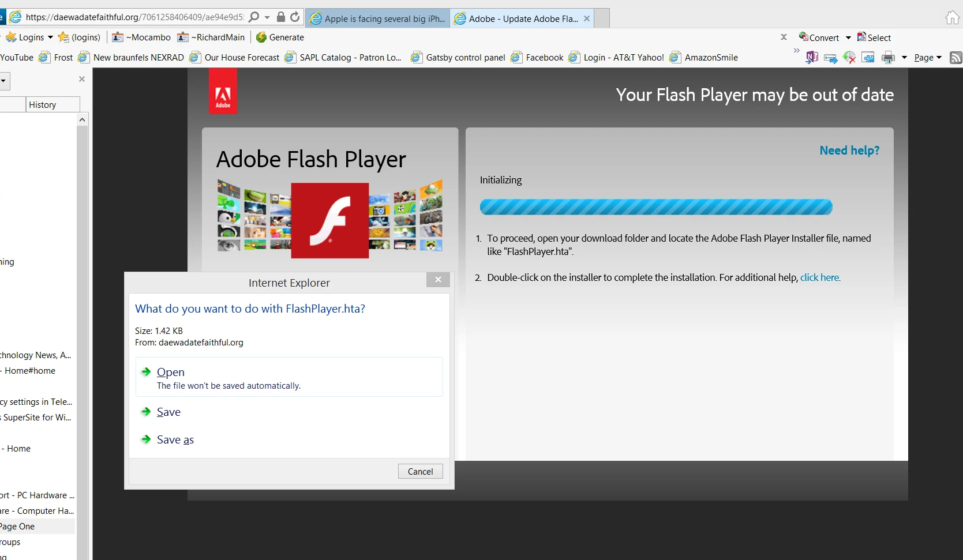This screenshot has width=963, height=560.
Task: Click the URL address field
Action: (x=134, y=17)
